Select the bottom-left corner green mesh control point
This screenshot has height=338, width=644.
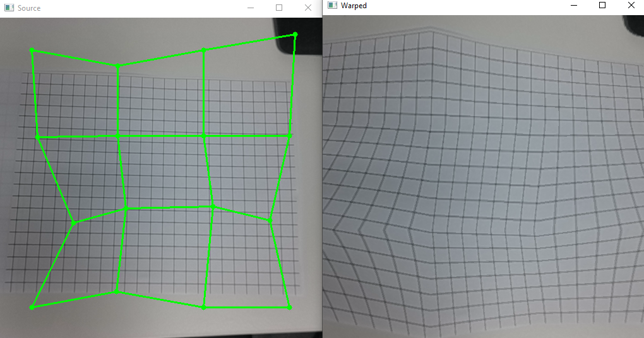coord(32,307)
